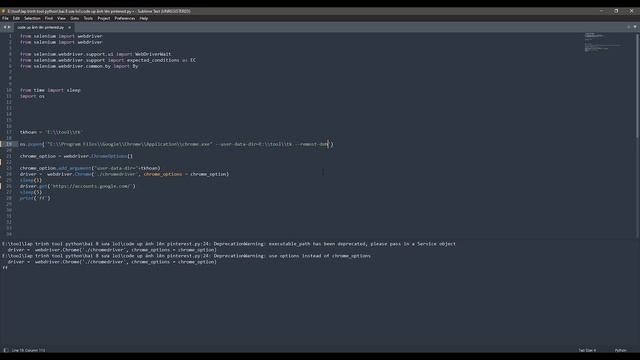The image size is (640, 360).
Task: Click the 'ff' output in console
Action: click(5, 268)
